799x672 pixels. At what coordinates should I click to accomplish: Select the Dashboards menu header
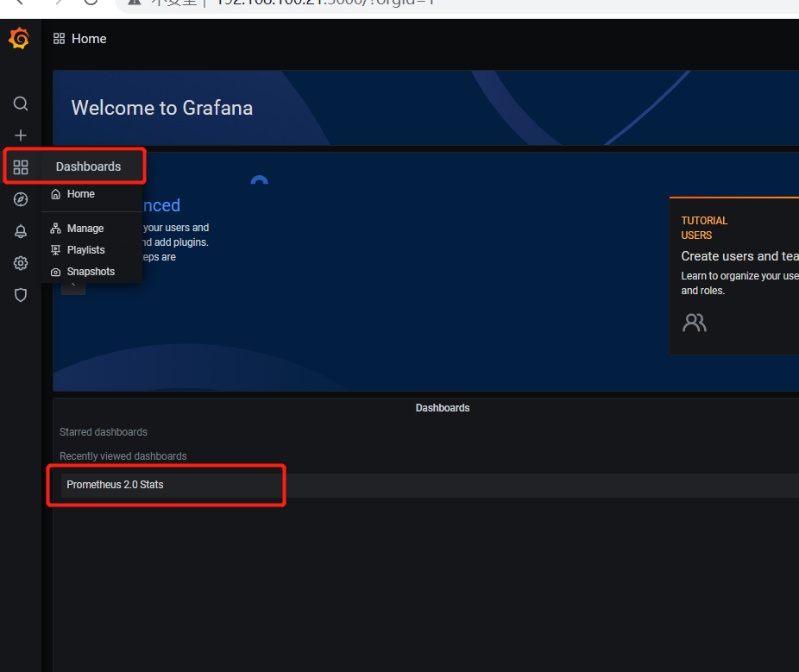[88, 166]
